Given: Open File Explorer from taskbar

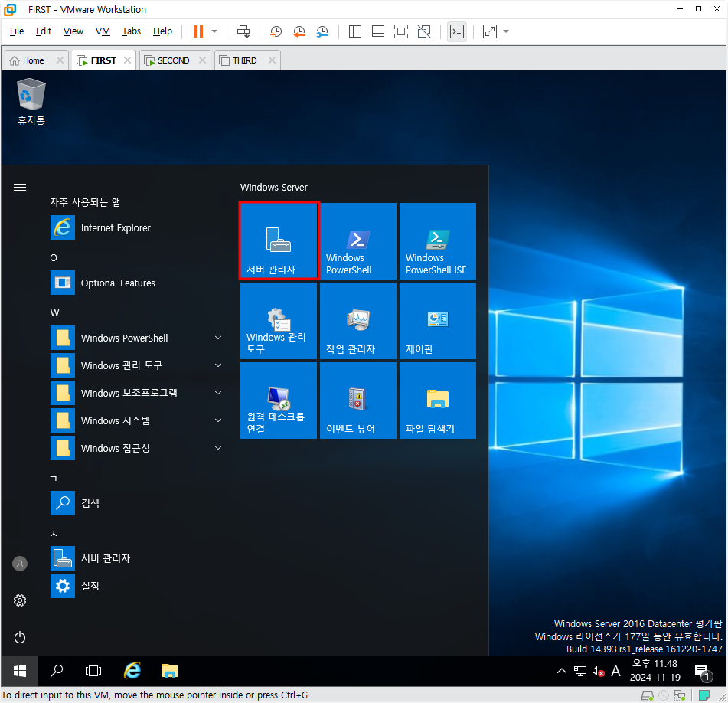Looking at the screenshot, I should [x=169, y=671].
